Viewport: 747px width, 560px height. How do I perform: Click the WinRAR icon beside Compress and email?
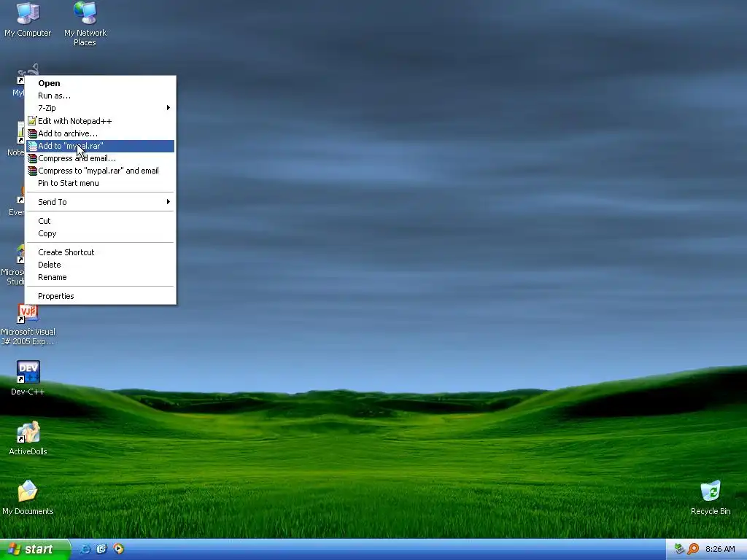[x=32, y=158]
